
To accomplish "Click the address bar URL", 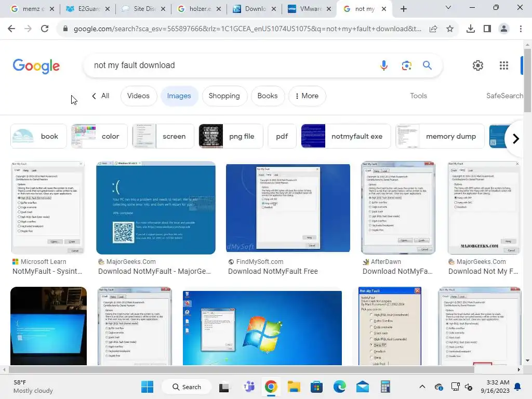I will (247, 29).
